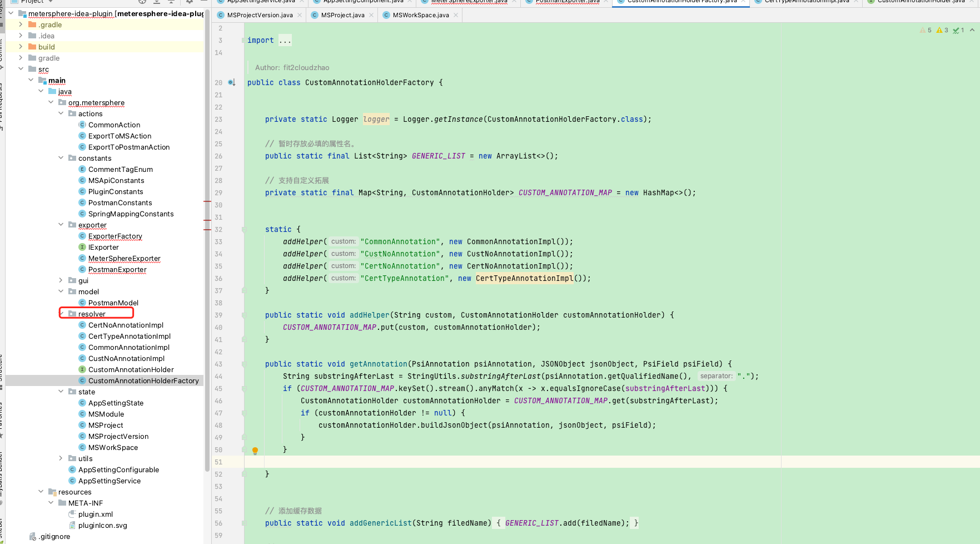Viewport: 980px width, 544px height.
Task: Collapse the actions package
Action: pyautogui.click(x=61, y=113)
